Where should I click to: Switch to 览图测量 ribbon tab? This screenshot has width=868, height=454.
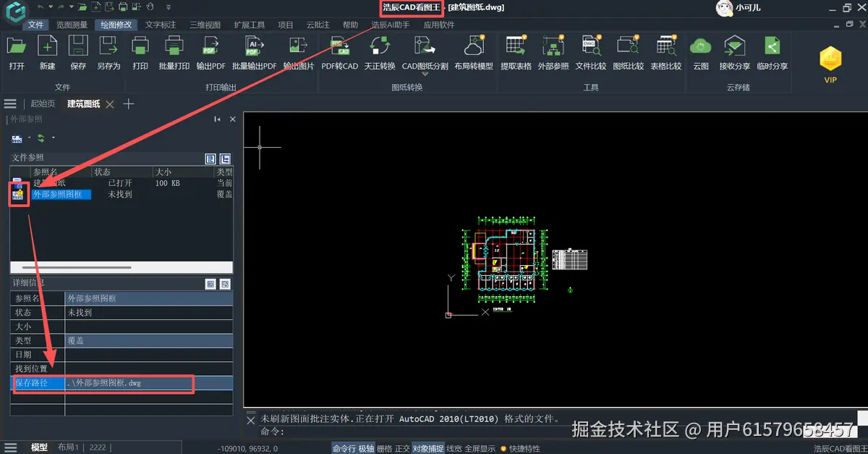pyautogui.click(x=72, y=25)
